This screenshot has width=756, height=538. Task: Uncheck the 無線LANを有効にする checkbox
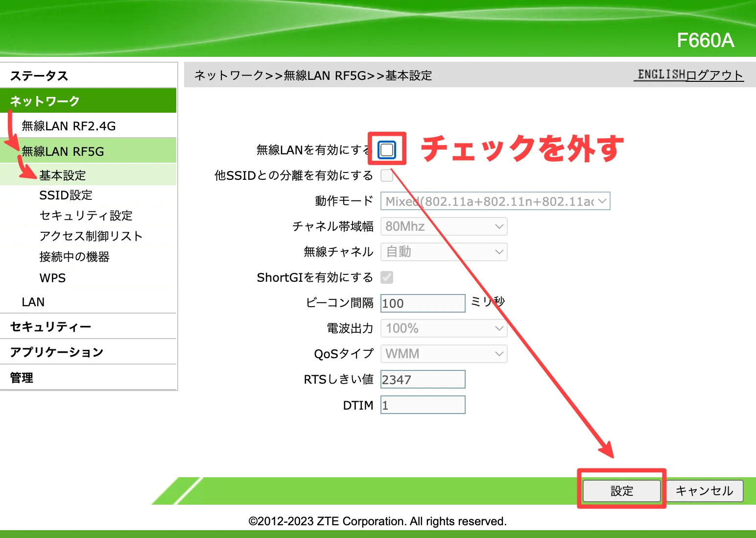coord(387,150)
